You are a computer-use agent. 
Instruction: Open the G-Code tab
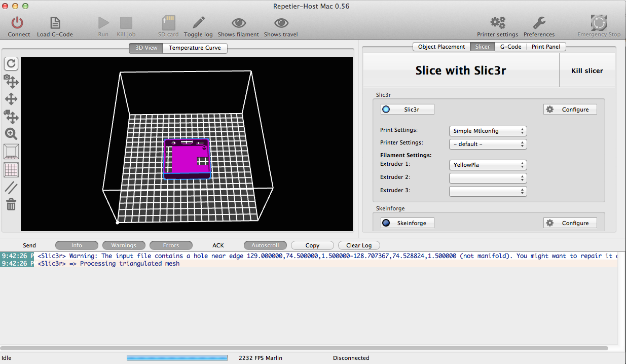point(510,47)
